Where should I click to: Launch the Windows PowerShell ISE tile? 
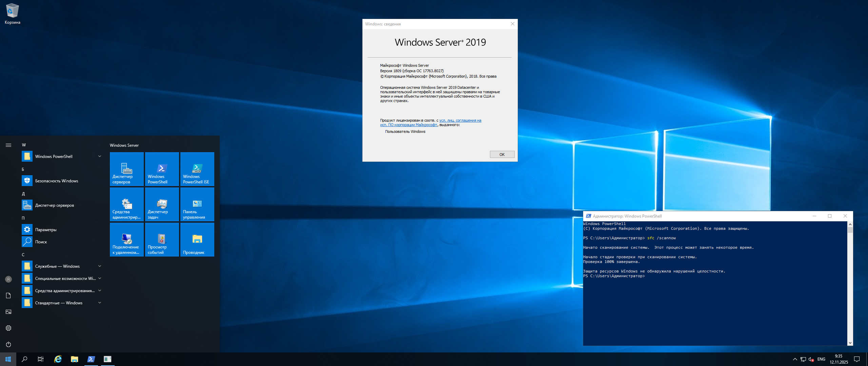tap(197, 169)
